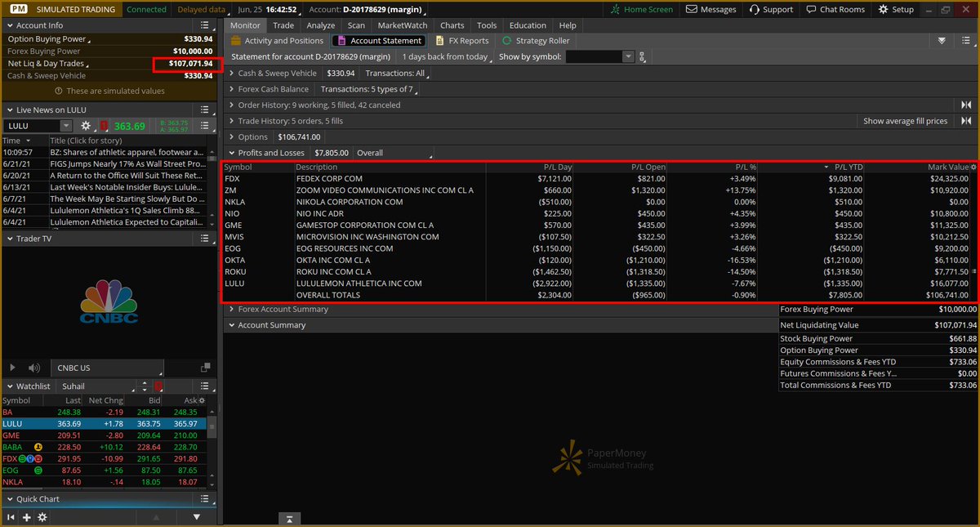
Task: Open Live News panel menu icon
Action: click(x=204, y=109)
